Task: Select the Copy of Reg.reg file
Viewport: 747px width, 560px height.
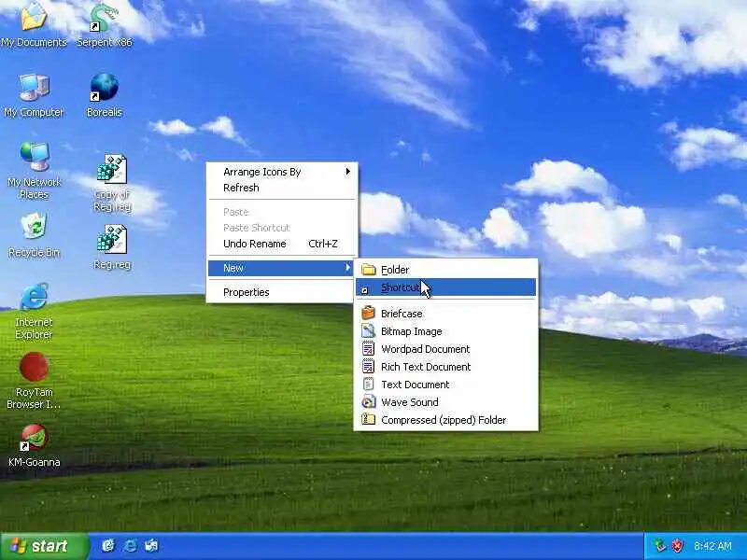Action: tap(112, 169)
